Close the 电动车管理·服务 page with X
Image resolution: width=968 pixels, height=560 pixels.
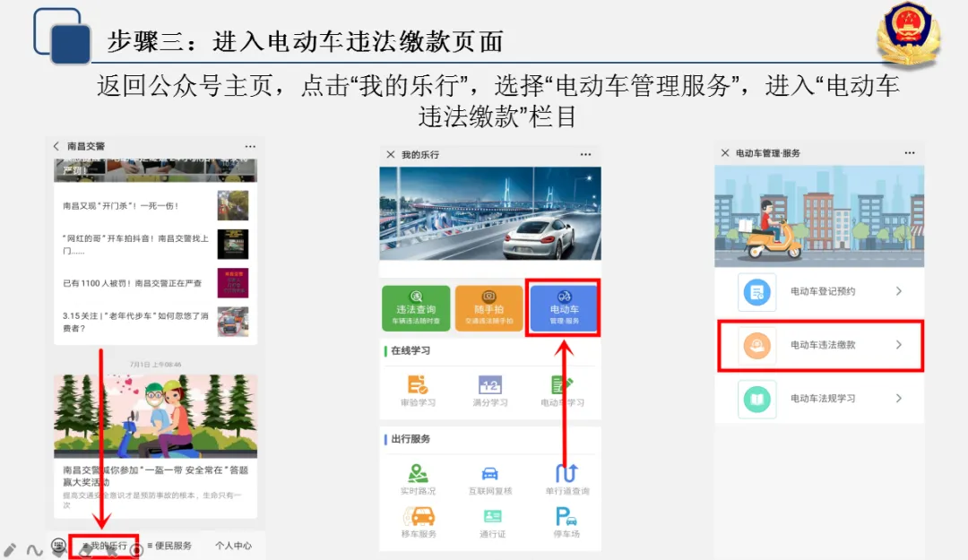coord(725,152)
